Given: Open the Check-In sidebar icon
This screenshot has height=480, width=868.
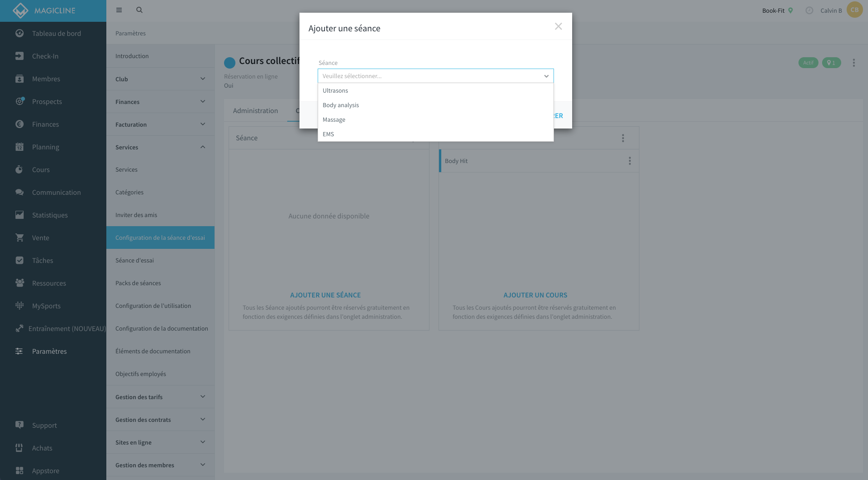Looking at the screenshot, I should (x=20, y=56).
